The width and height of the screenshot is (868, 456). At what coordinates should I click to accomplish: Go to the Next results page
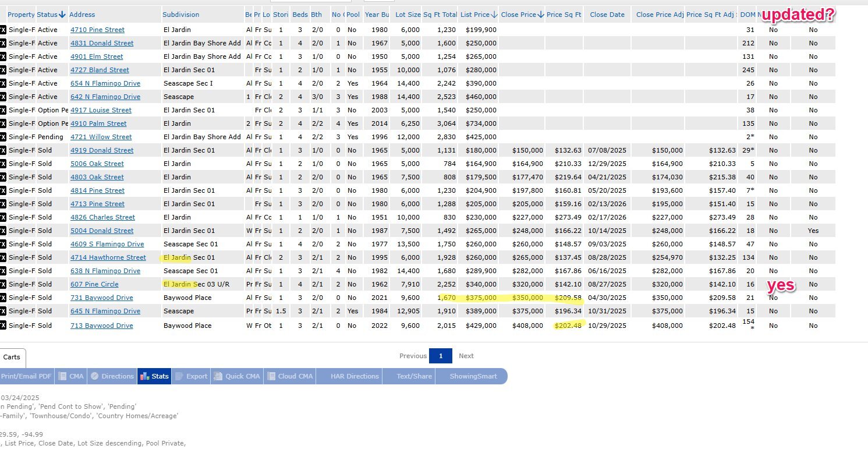(466, 356)
